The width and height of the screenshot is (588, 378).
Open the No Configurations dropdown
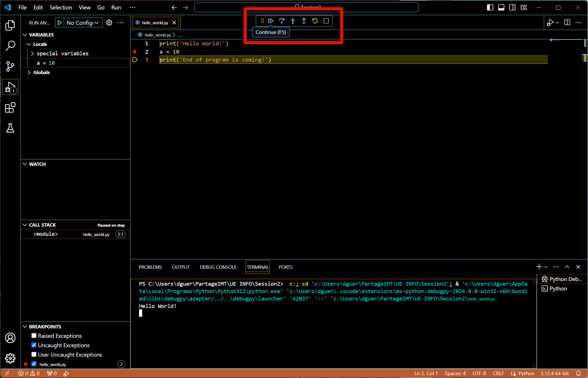(x=83, y=23)
